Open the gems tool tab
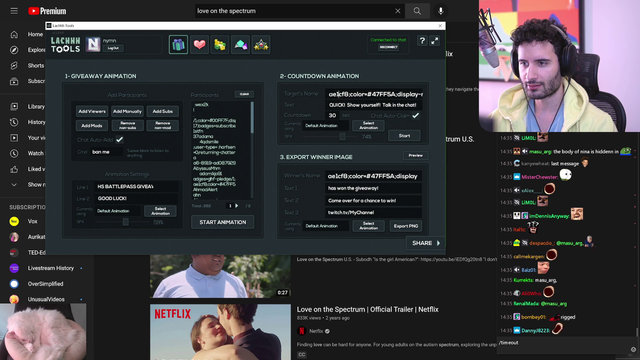This screenshot has width=640, height=360. 240,44
